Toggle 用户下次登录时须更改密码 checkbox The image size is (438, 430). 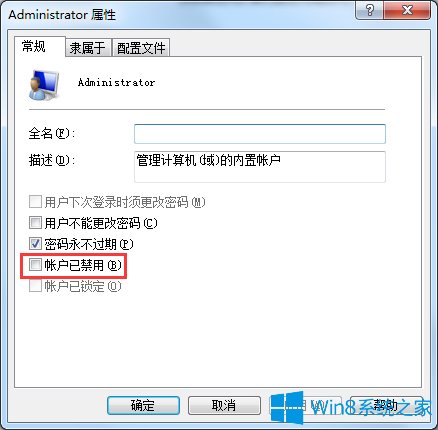click(x=35, y=202)
